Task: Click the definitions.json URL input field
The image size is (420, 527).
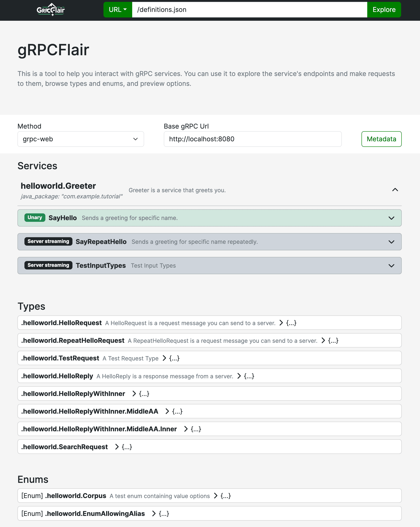Action: [249, 10]
